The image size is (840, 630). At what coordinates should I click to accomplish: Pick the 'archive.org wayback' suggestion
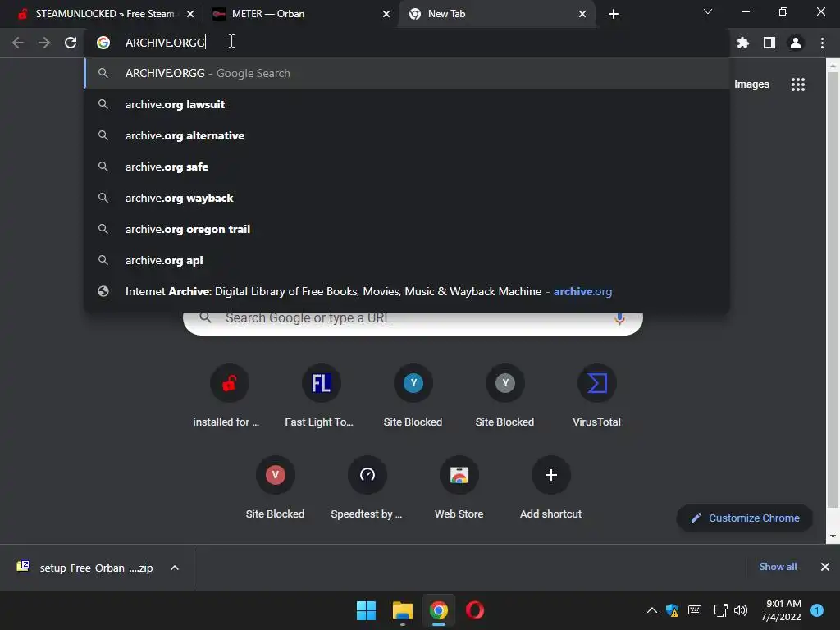point(407,198)
